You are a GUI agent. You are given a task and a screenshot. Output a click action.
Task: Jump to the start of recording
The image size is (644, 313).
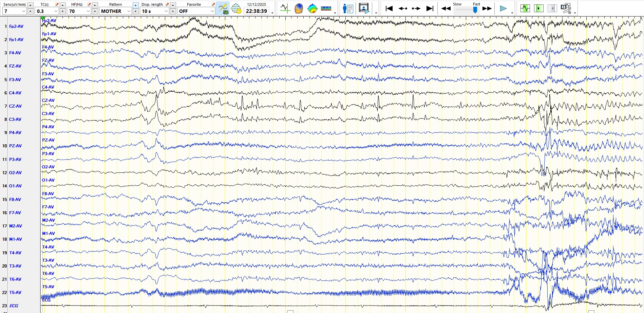(x=389, y=8)
